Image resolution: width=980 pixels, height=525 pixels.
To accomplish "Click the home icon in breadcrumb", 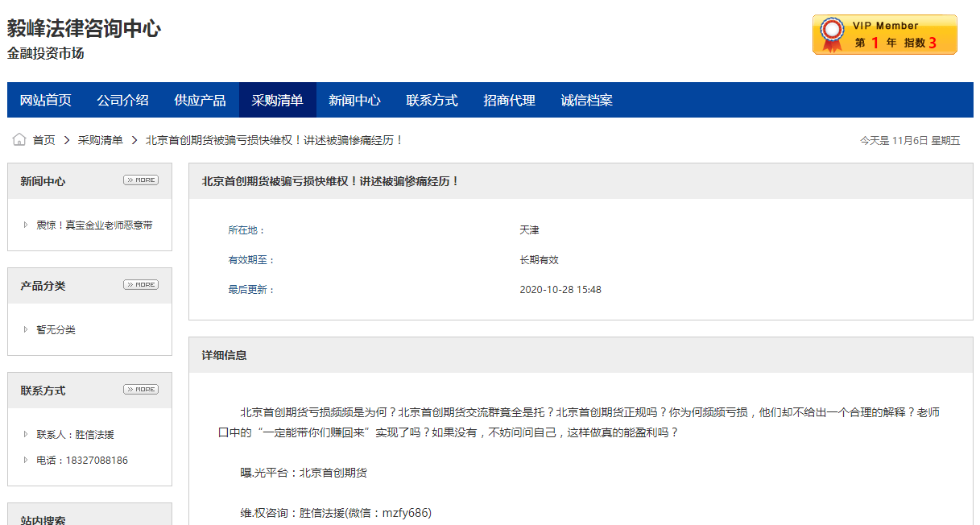I will [x=19, y=140].
